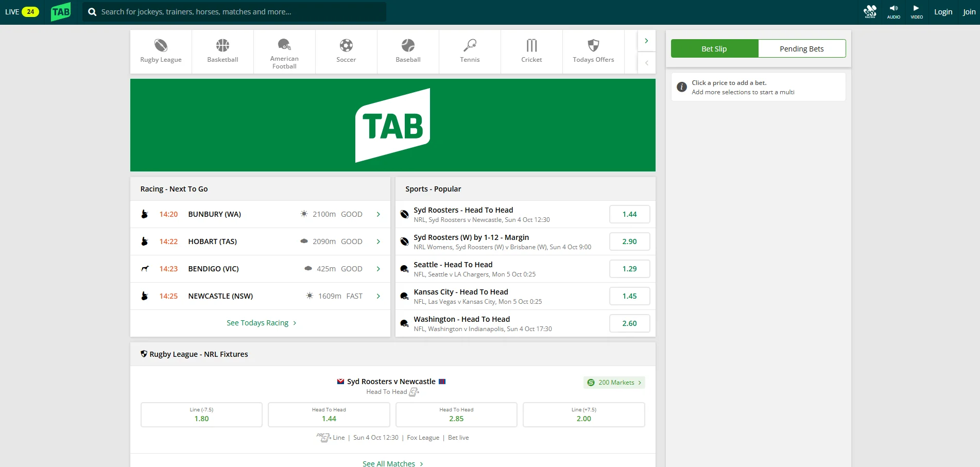This screenshot has width=980, height=467.
Task: Open Sky Racing icon in header
Action: (870, 12)
